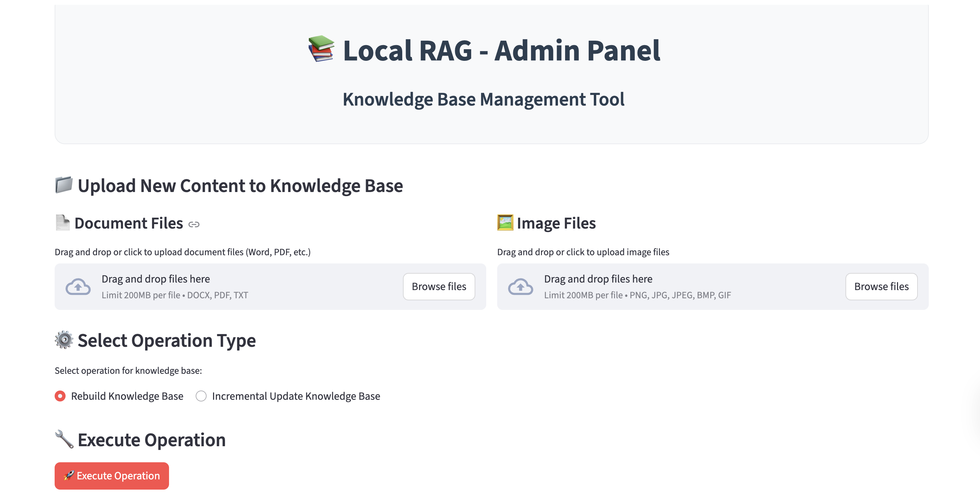Click the books emoji icon in title

pyautogui.click(x=321, y=49)
